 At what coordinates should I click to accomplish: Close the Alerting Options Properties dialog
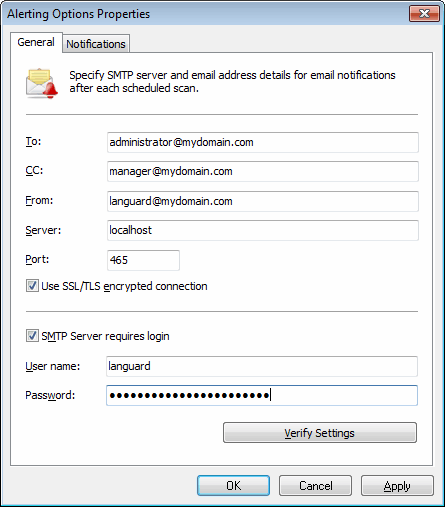pos(424,14)
